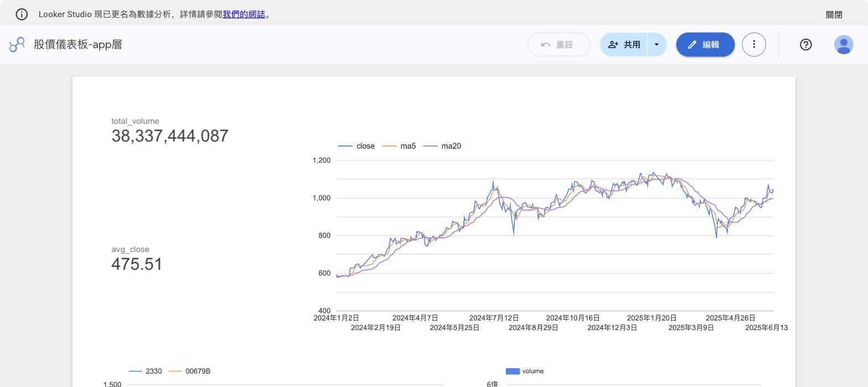Open the help question mark icon
The width and height of the screenshot is (868, 387).
805,45
